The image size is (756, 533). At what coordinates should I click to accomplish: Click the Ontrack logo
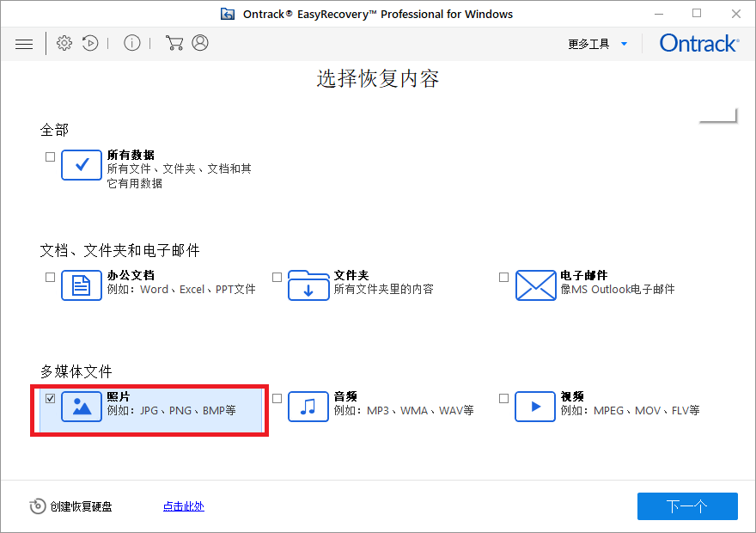click(698, 42)
